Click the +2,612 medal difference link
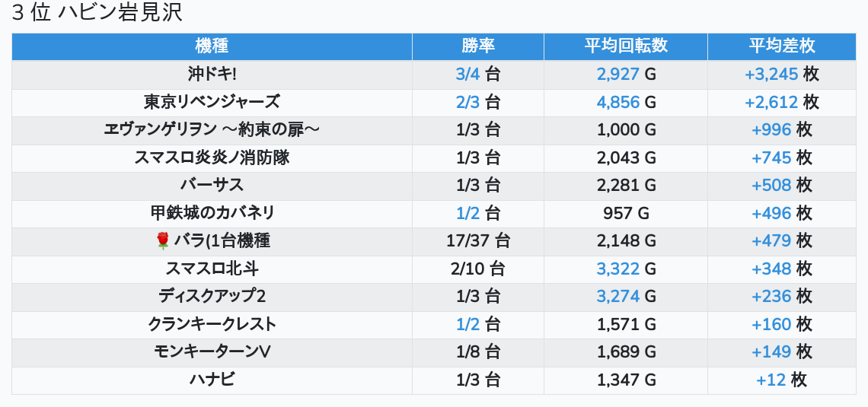This screenshot has height=407, width=868. tap(771, 102)
